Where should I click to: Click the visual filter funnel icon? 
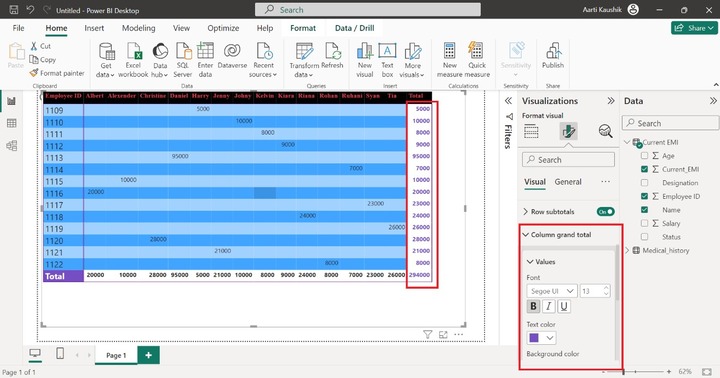point(428,334)
